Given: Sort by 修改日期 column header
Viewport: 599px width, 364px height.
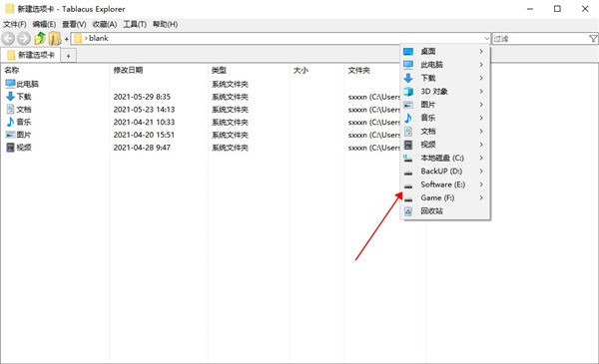Looking at the screenshot, I should 128,70.
